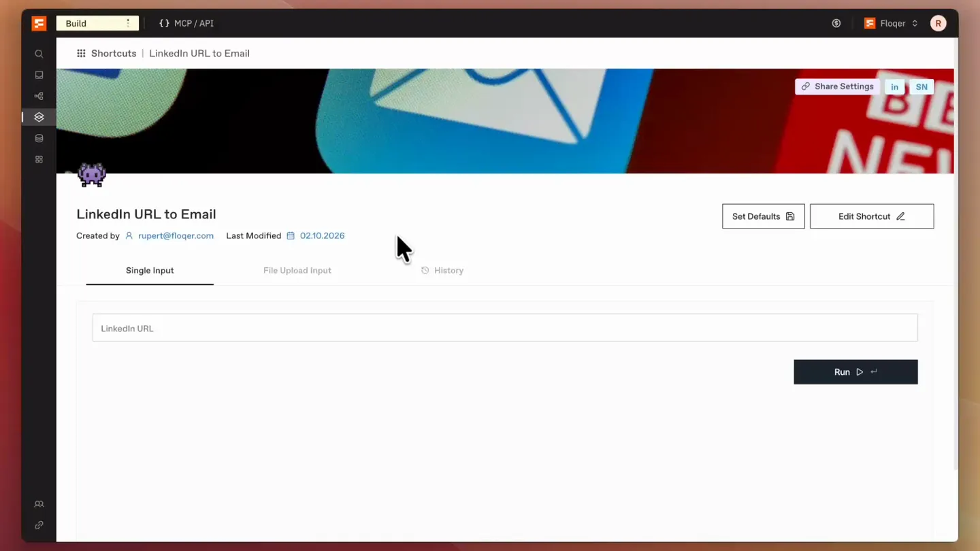This screenshot has width=980, height=551.
Task: Open the four-squares grid icon in the sidebar
Action: [x=39, y=159]
